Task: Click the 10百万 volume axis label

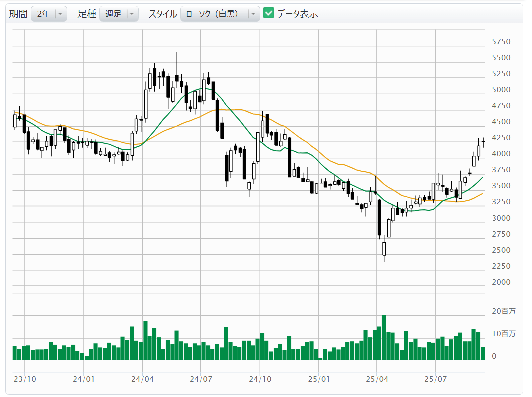Action: pos(502,334)
